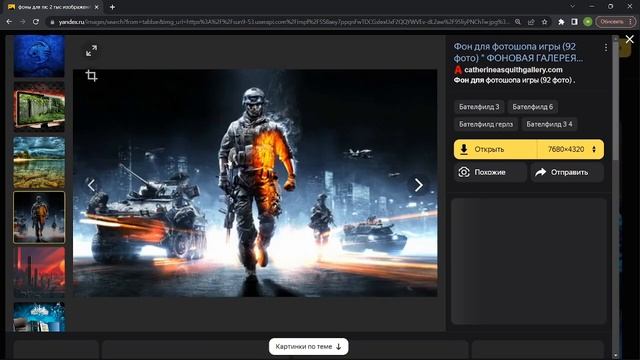This screenshot has width=640, height=360.
Task: Click the Фон для фотошопа игры (92 фото) description text
Action: 514,80
